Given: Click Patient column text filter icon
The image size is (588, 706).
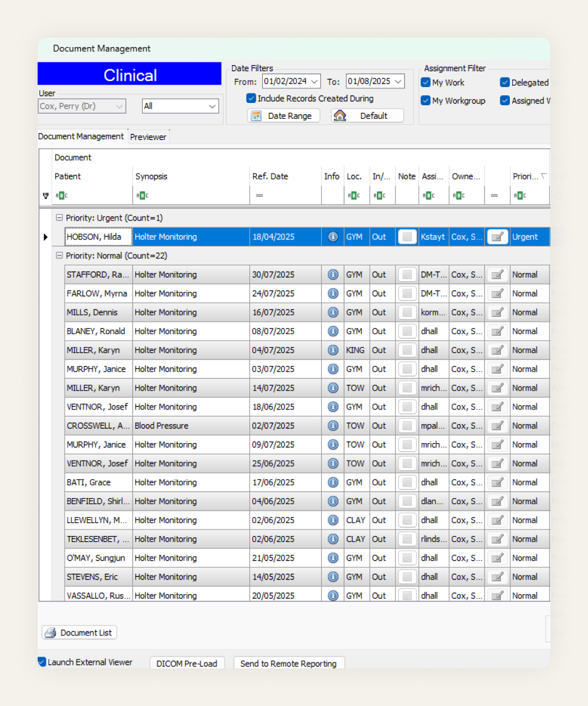Looking at the screenshot, I should click(61, 195).
